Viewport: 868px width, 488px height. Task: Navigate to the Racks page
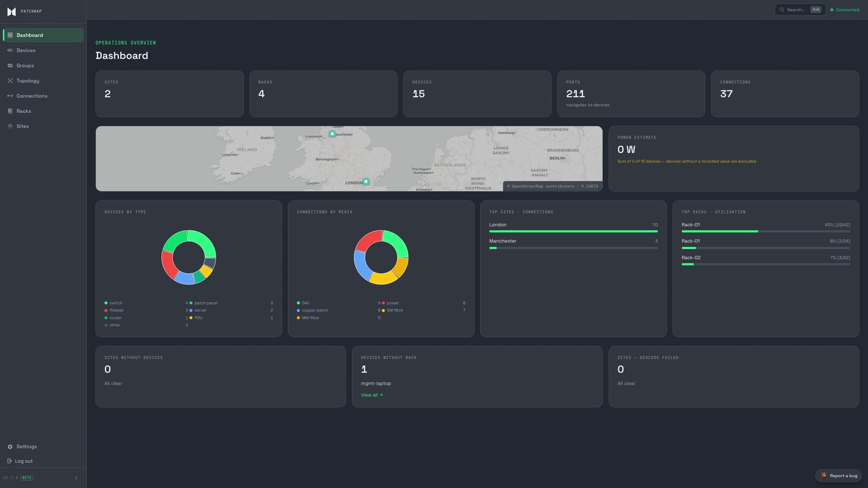43,111
